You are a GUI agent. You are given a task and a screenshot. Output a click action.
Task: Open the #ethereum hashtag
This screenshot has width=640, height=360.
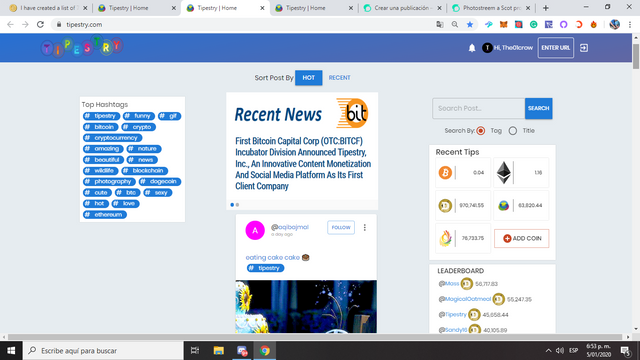tap(105, 214)
